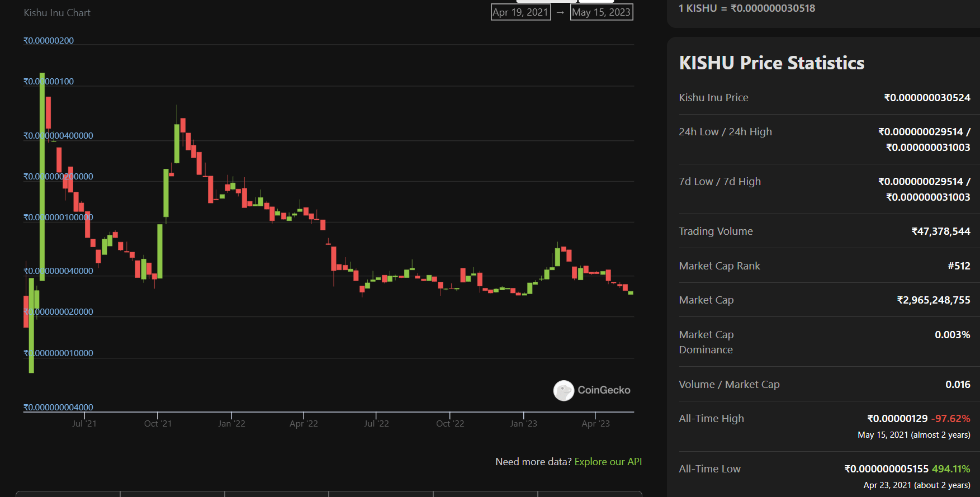Select the -97.62% all-time high change
The width and height of the screenshot is (980, 497).
pyautogui.click(x=951, y=419)
